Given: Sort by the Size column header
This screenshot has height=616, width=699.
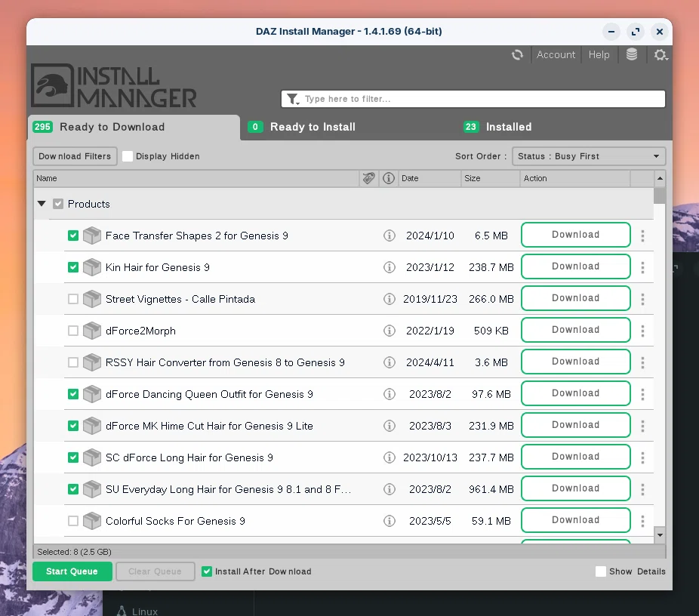Looking at the screenshot, I should (x=490, y=178).
